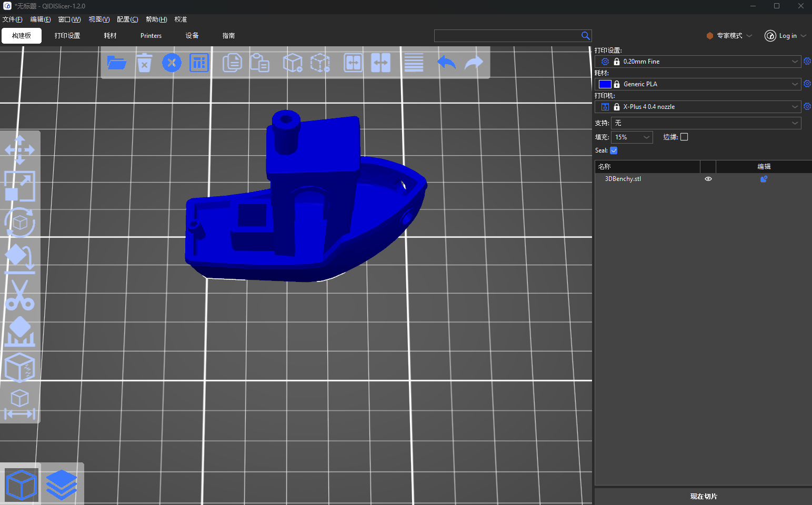Select the Rotate tool in left toolbar
Viewport: 812px width, 505px height.
pyautogui.click(x=19, y=223)
